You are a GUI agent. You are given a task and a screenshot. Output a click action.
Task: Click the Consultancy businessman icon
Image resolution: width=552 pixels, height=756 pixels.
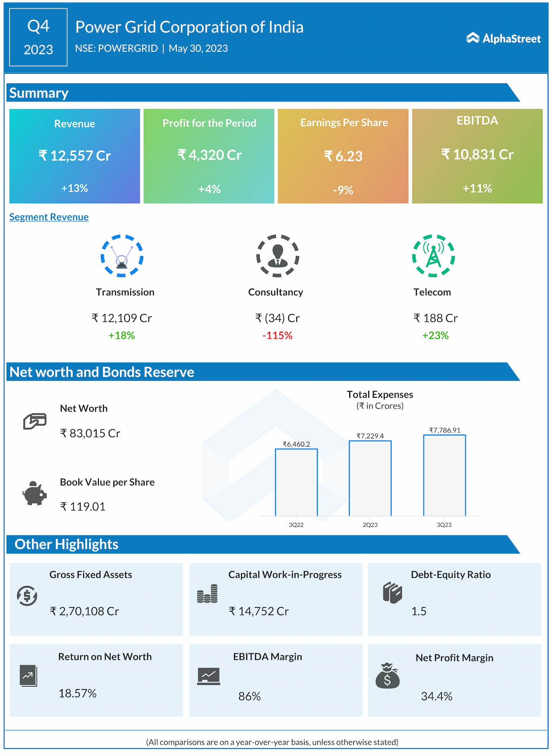[278, 256]
